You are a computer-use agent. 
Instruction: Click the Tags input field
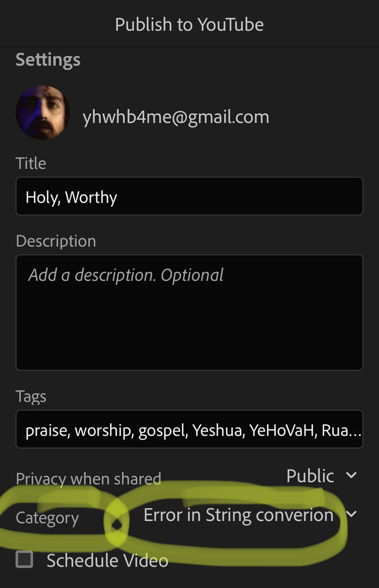point(189,429)
